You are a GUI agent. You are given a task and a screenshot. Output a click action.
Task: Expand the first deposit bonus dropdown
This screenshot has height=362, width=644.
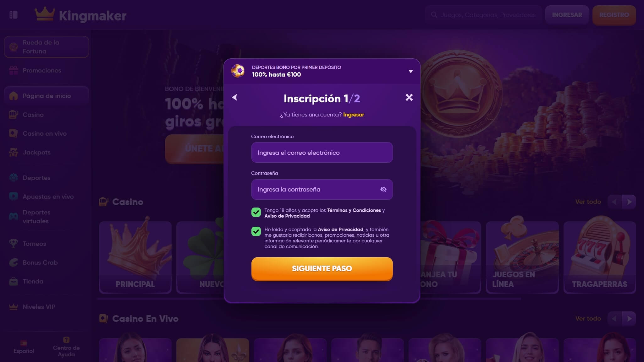[410, 71]
